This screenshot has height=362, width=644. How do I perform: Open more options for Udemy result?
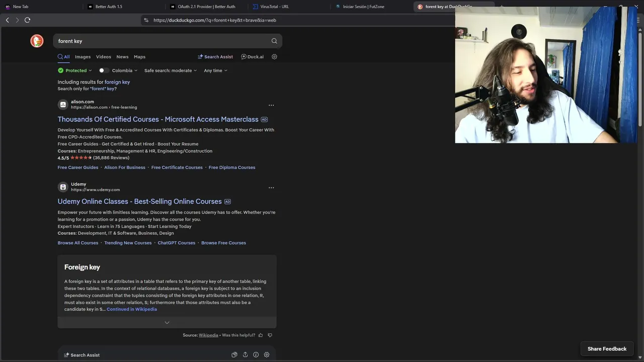(x=271, y=188)
